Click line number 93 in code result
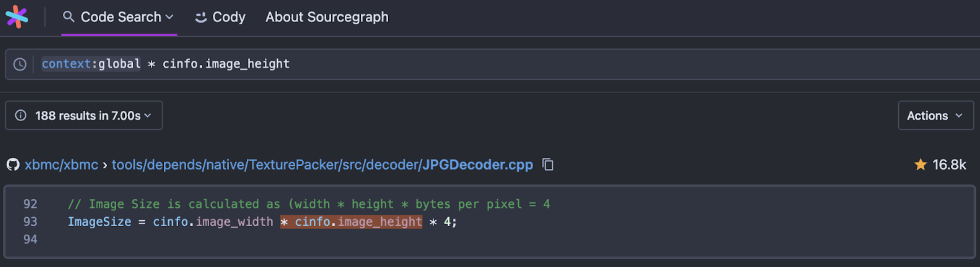Viewport: 980px width, 267px height. [x=30, y=222]
